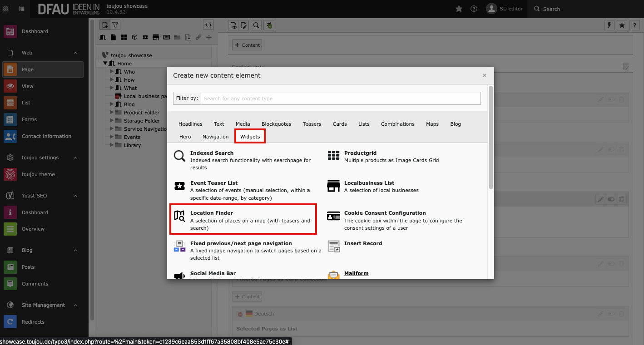Switch to the Media tab
The width and height of the screenshot is (644, 345).
(x=243, y=124)
